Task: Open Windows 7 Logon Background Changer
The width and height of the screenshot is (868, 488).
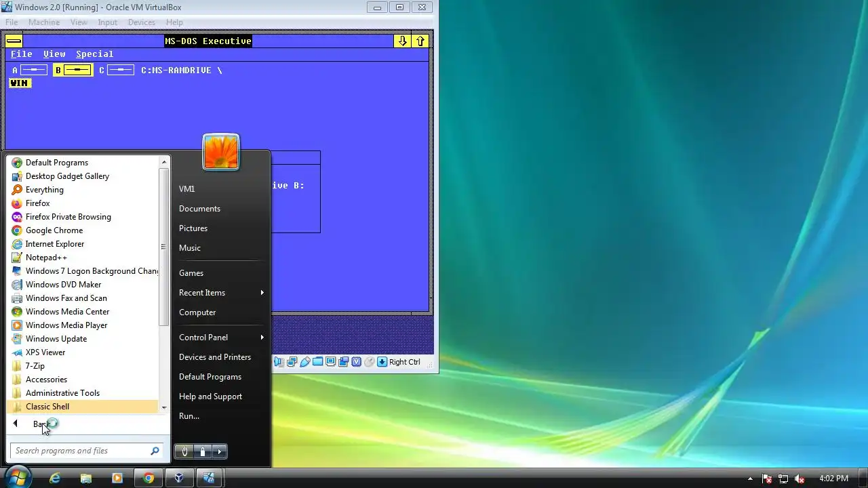Action: [83, 271]
